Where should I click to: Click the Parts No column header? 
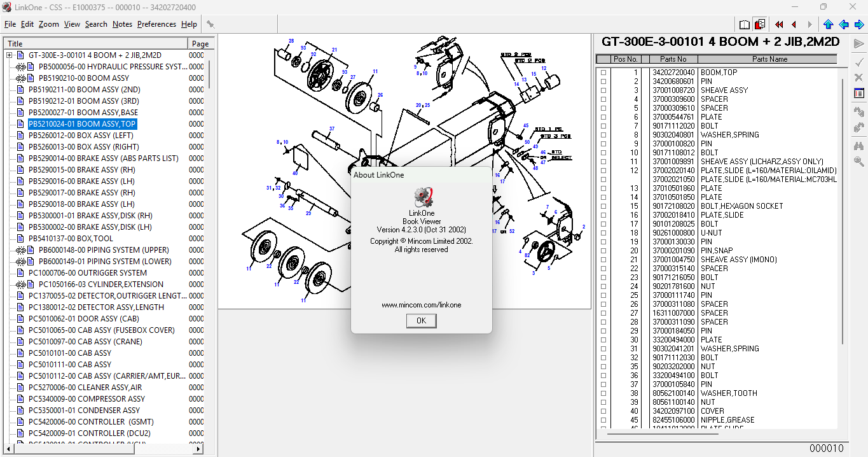(x=673, y=59)
